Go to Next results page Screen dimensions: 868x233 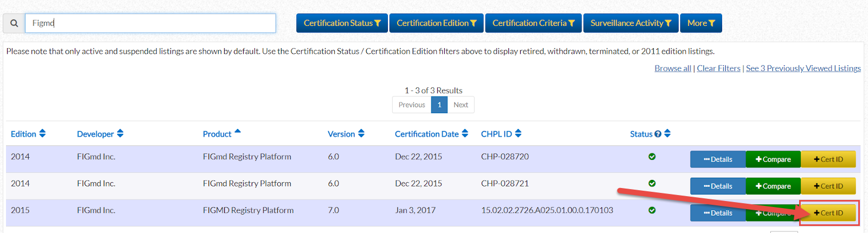point(461,105)
